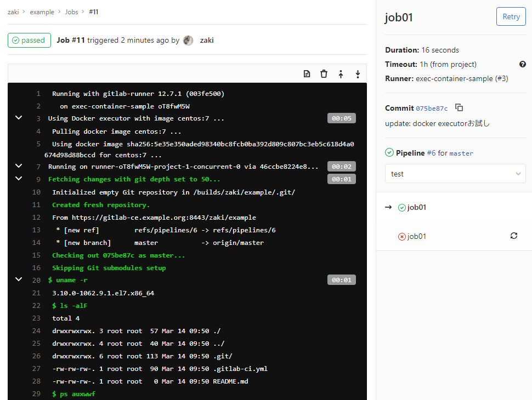Collapse the uname -r command section
The image size is (532, 400).
click(18, 279)
